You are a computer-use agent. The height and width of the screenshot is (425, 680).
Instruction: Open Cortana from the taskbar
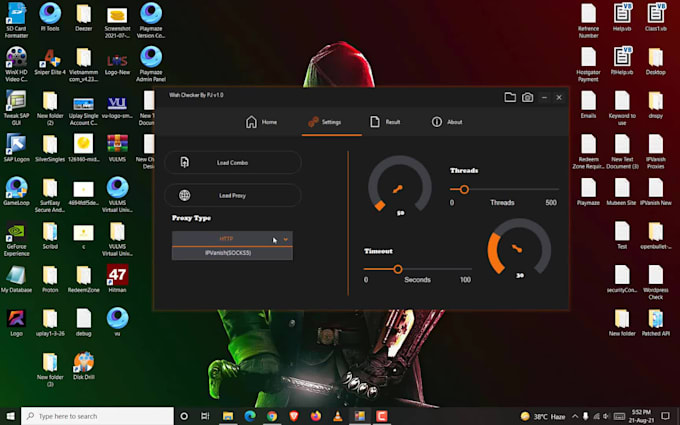pos(184,416)
